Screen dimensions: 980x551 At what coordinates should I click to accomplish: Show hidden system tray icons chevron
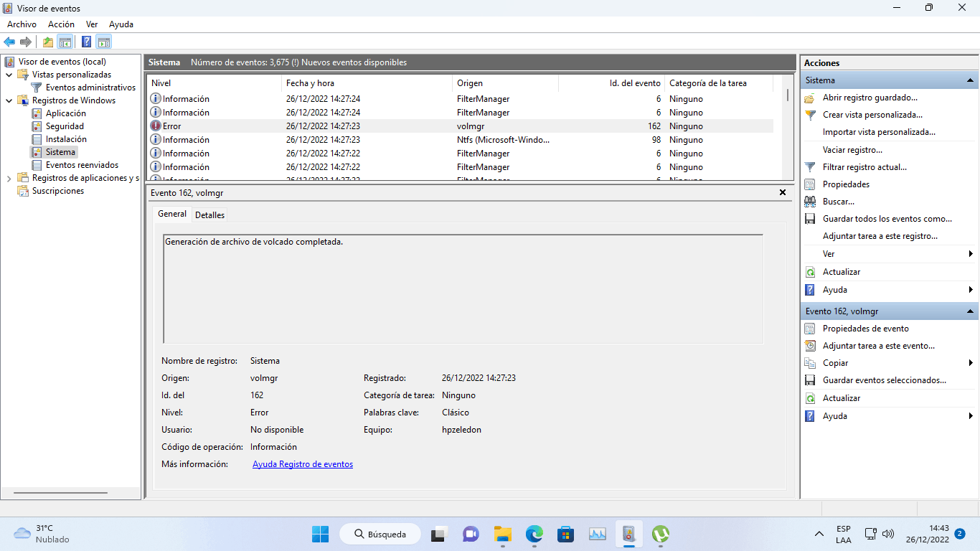pos(819,534)
